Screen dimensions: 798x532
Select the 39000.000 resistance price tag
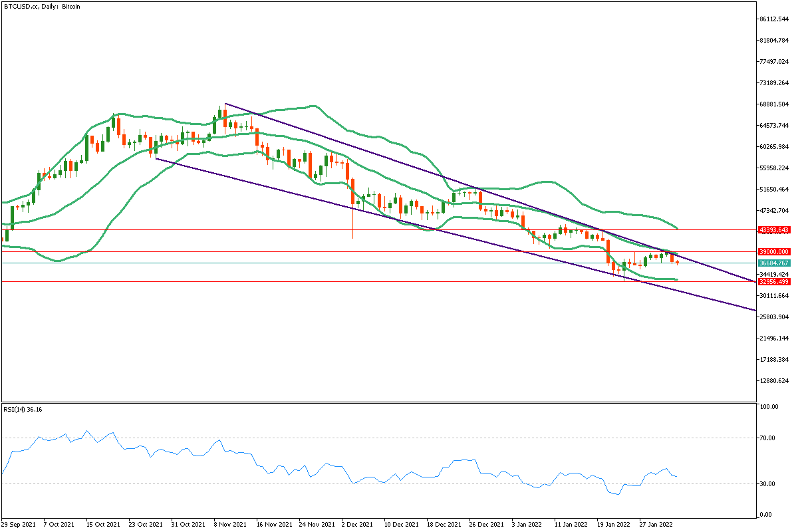773,252
